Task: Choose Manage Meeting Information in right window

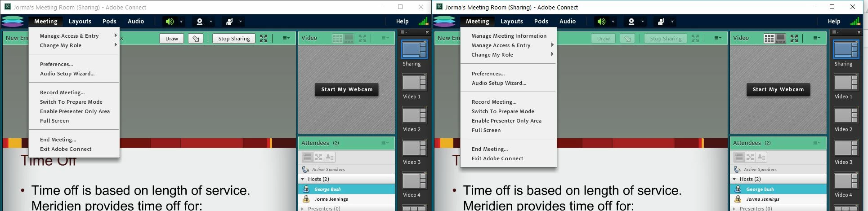Action: tap(509, 36)
